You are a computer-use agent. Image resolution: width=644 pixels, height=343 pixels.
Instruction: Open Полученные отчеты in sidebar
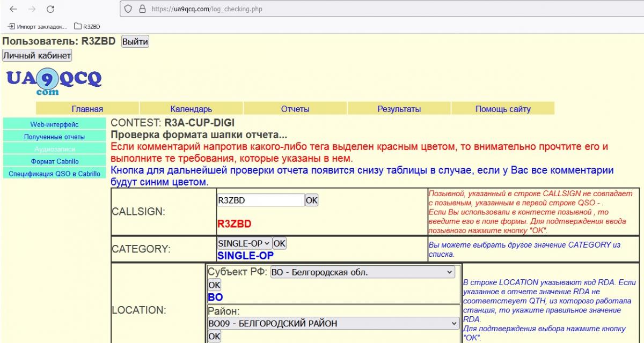pyautogui.click(x=54, y=137)
